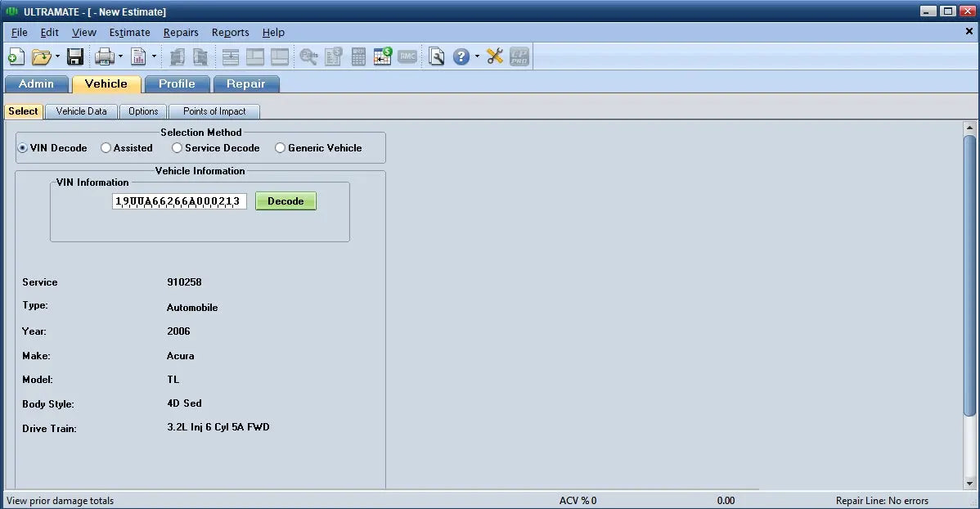Screen dimensions: 980x509
Task: Click the Print icon in toolbar
Action: click(104, 56)
